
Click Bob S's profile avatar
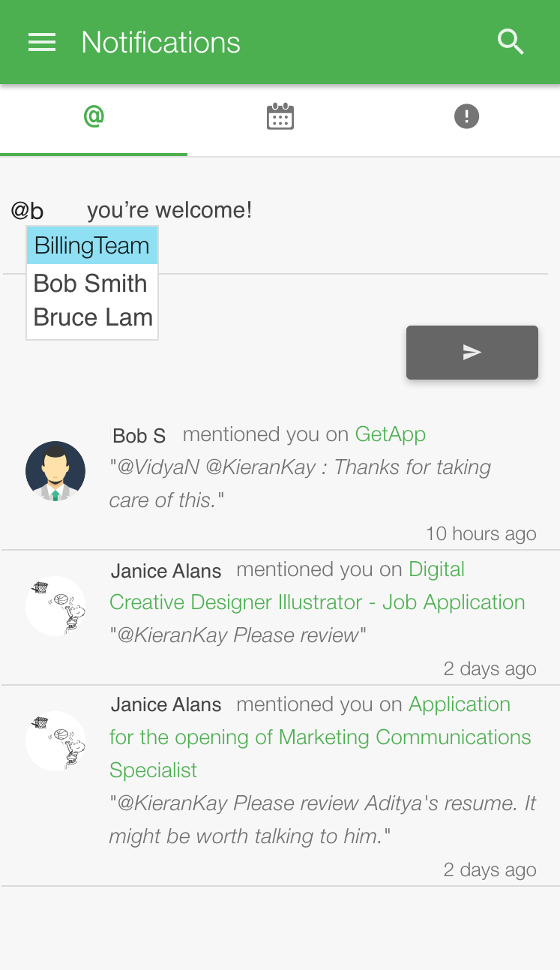(x=55, y=471)
